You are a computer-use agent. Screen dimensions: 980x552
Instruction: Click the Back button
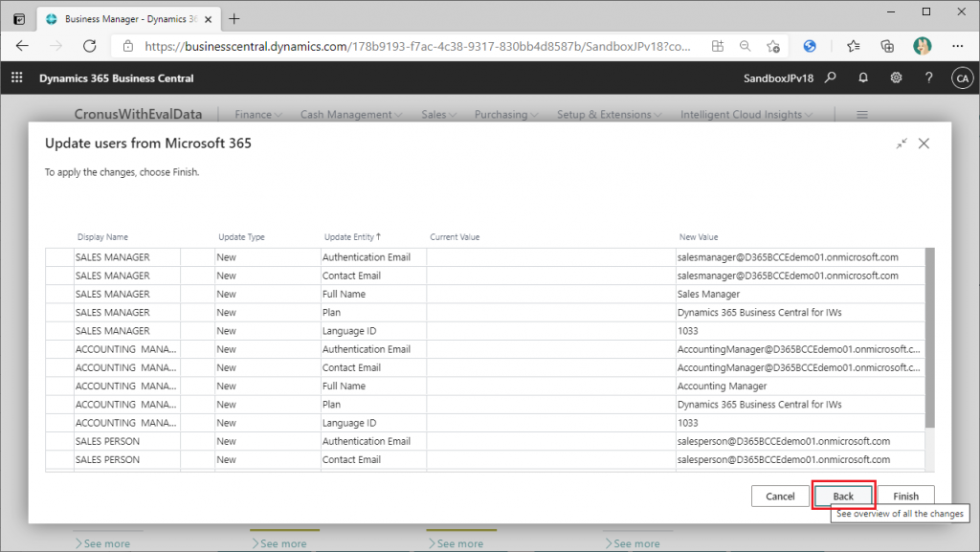(x=843, y=497)
